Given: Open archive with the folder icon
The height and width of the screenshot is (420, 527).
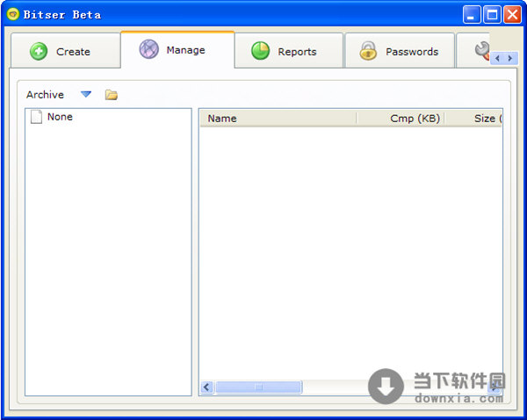Looking at the screenshot, I should (112, 95).
